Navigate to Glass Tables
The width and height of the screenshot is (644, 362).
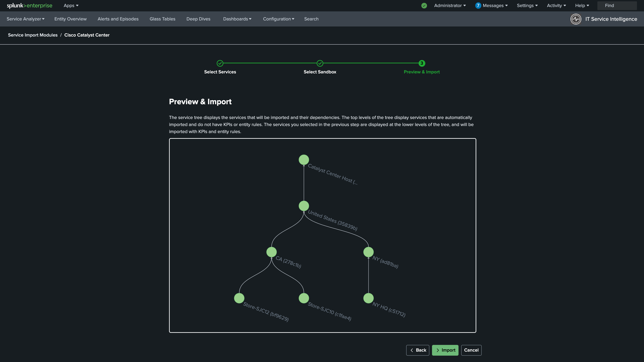tap(163, 19)
